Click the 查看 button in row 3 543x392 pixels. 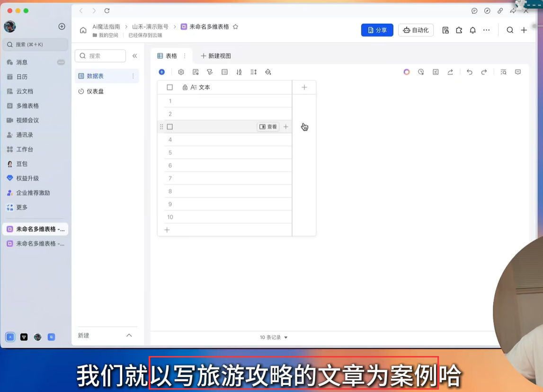point(268,127)
